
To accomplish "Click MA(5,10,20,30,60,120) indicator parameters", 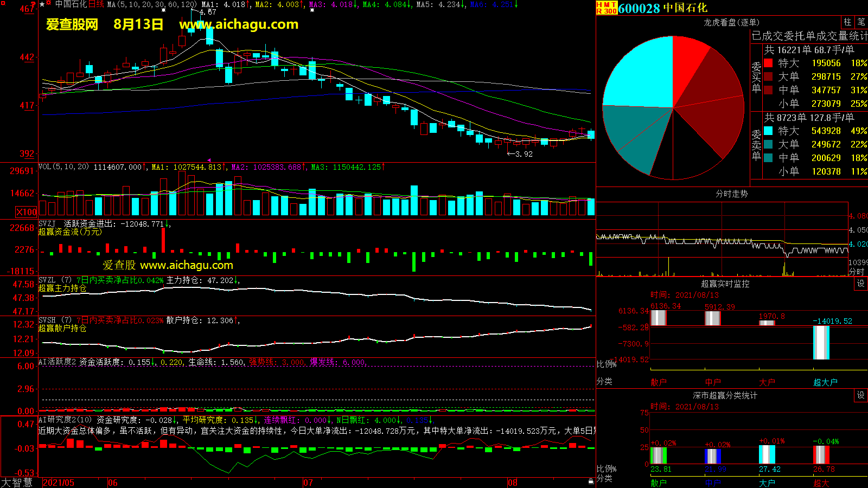I will click(x=152, y=4).
